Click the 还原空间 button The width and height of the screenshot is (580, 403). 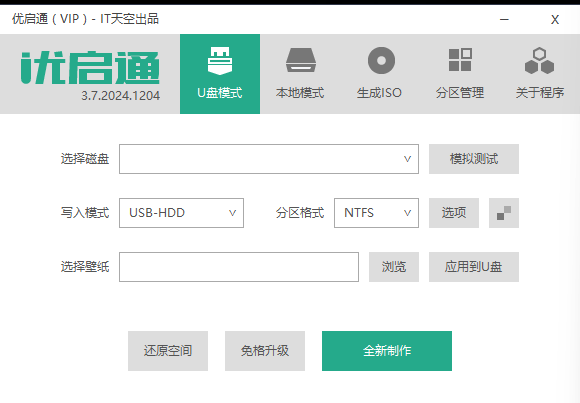pyautogui.click(x=168, y=351)
